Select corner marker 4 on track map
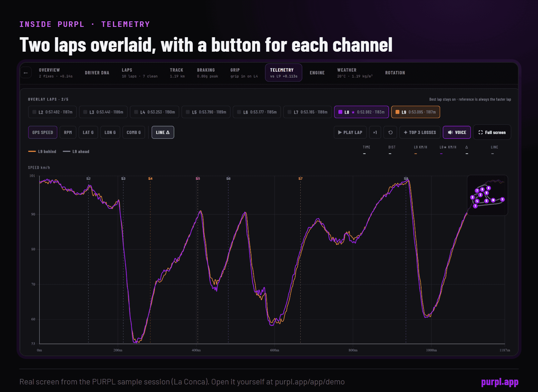The width and height of the screenshot is (538, 392). pyautogui.click(x=477, y=201)
